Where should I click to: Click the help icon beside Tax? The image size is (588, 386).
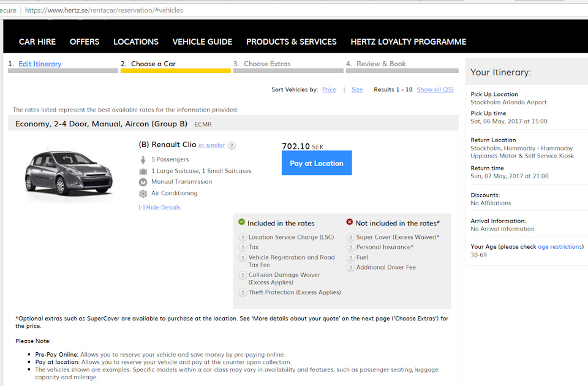click(x=243, y=248)
